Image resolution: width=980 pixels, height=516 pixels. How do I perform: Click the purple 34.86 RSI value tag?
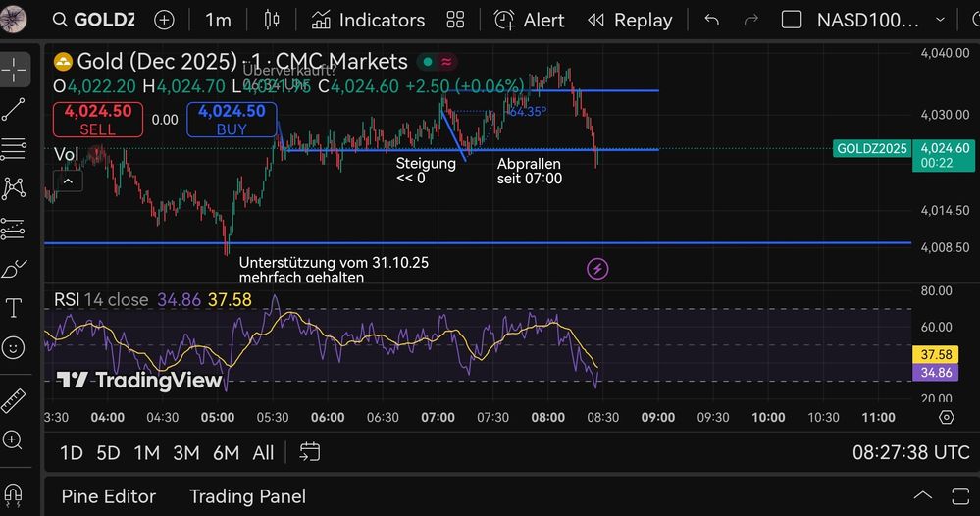936,373
